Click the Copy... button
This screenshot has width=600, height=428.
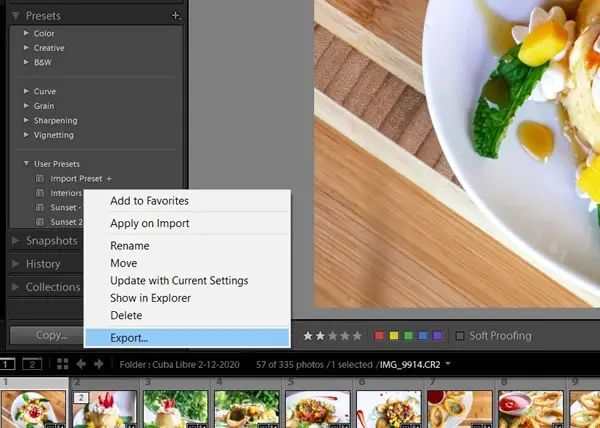point(47,335)
